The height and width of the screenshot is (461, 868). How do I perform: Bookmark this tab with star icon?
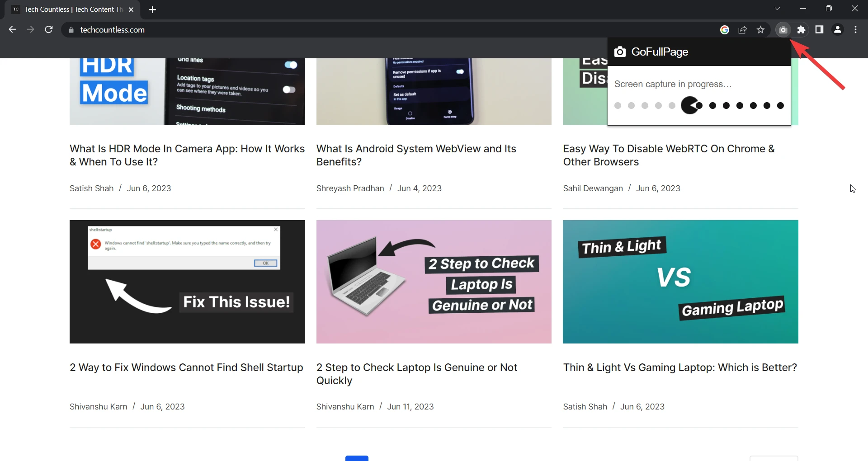761,30
